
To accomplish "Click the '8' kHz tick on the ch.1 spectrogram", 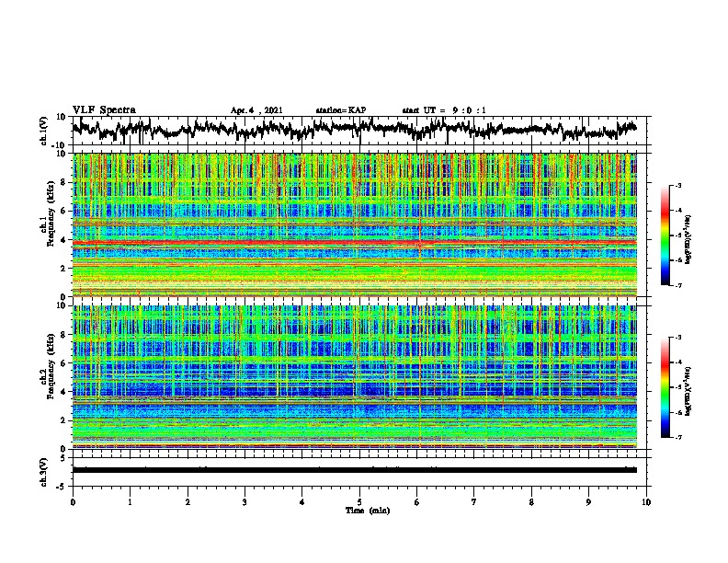I will tap(63, 182).
